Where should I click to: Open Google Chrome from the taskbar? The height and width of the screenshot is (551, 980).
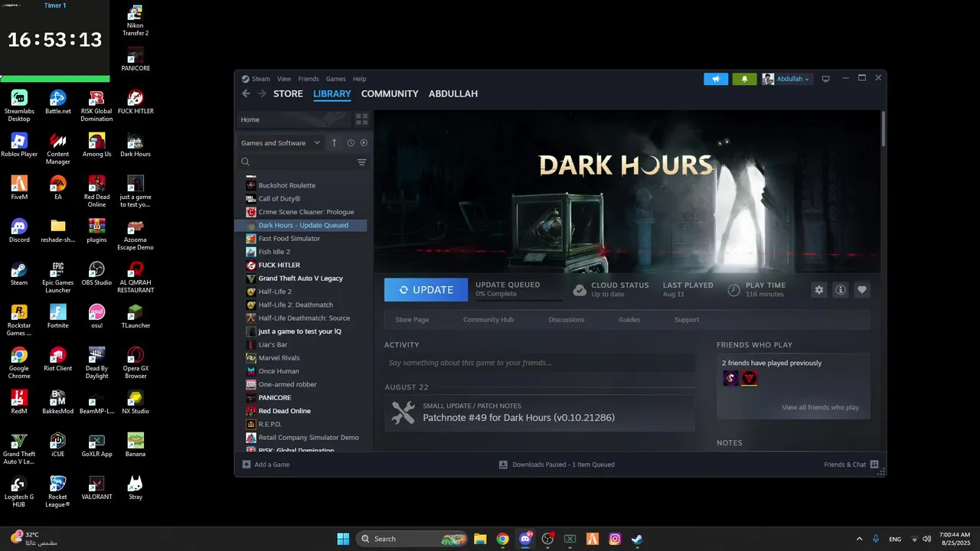502,539
